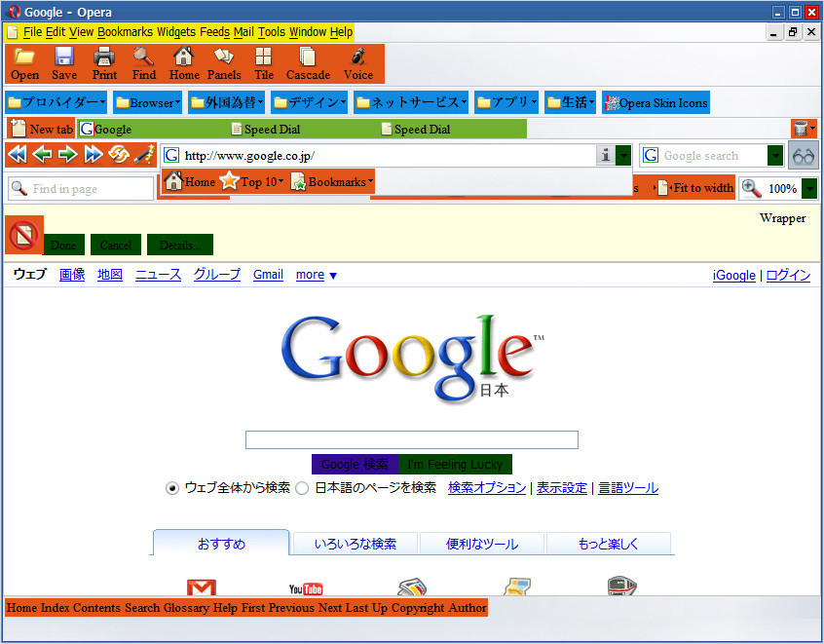Click the Google 検索 button
This screenshot has height=644, width=824.
(x=355, y=464)
